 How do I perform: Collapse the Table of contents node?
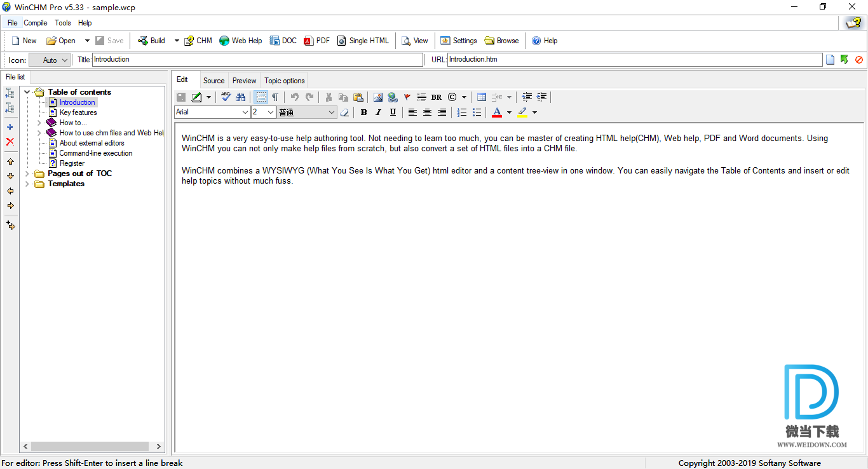tap(27, 92)
